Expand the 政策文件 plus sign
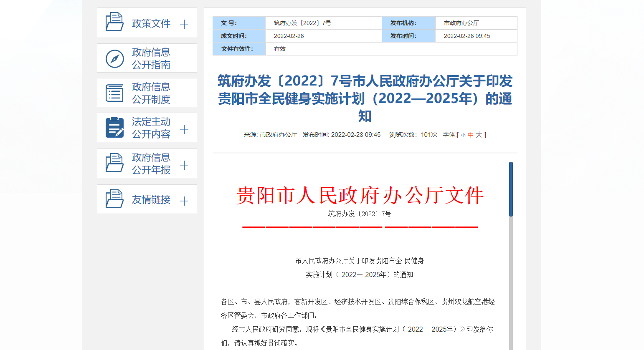This screenshot has width=644, height=350. (184, 24)
